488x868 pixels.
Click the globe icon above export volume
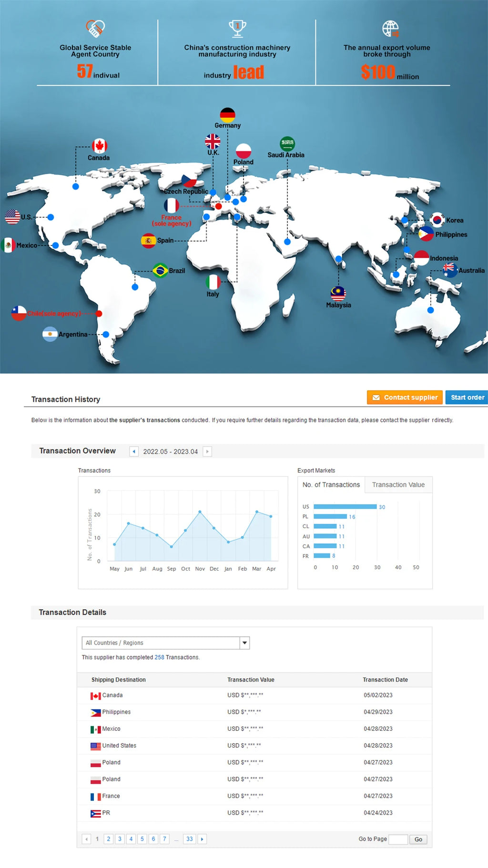(x=390, y=29)
